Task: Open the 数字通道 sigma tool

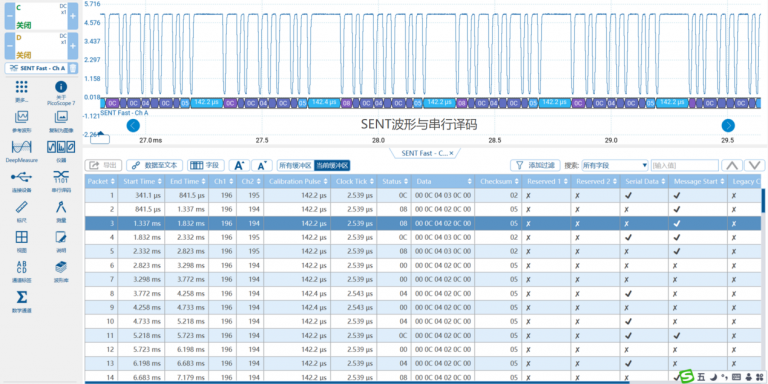Action: click(x=21, y=302)
